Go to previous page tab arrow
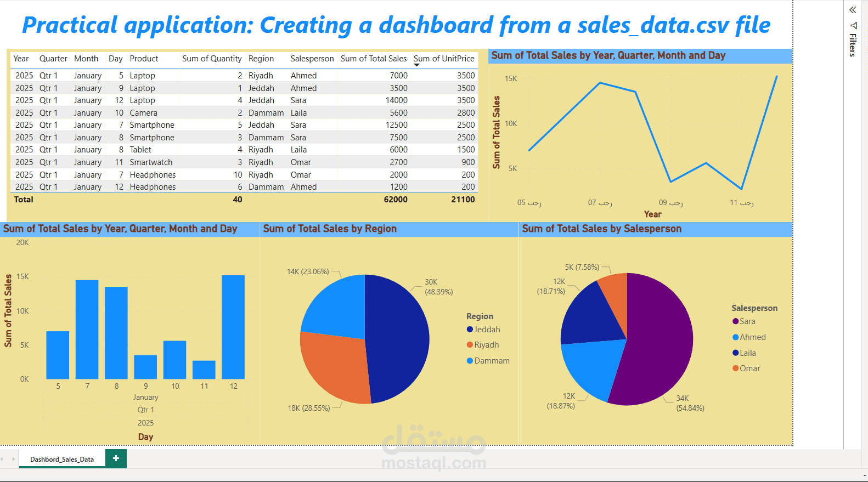The image size is (868, 482). pyautogui.click(x=2, y=459)
